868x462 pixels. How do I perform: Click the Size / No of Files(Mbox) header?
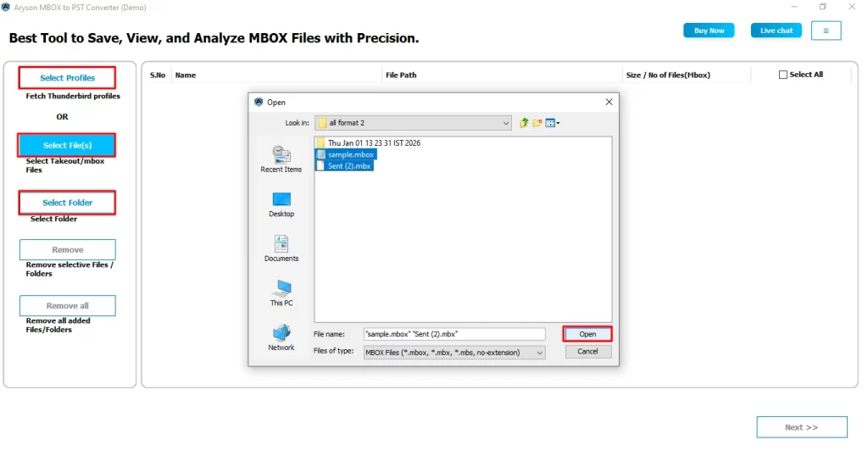[668, 75]
